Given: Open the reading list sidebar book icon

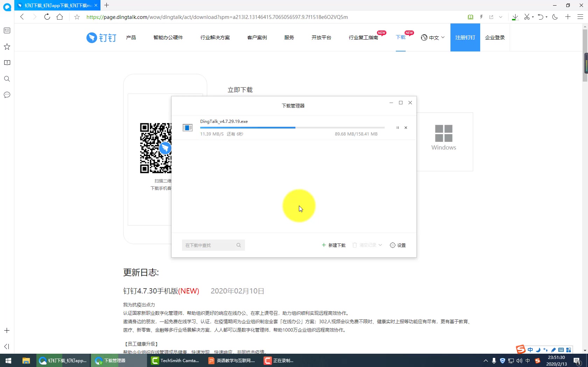Looking at the screenshot, I should click(7, 63).
